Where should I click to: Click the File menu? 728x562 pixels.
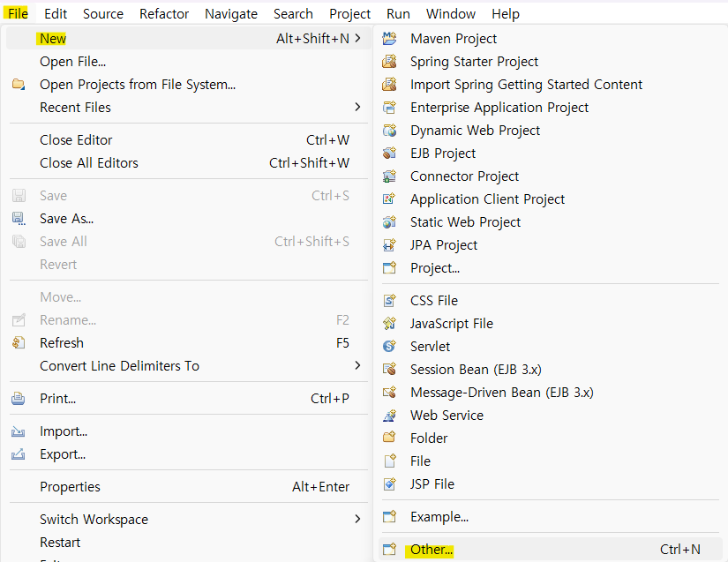[19, 14]
